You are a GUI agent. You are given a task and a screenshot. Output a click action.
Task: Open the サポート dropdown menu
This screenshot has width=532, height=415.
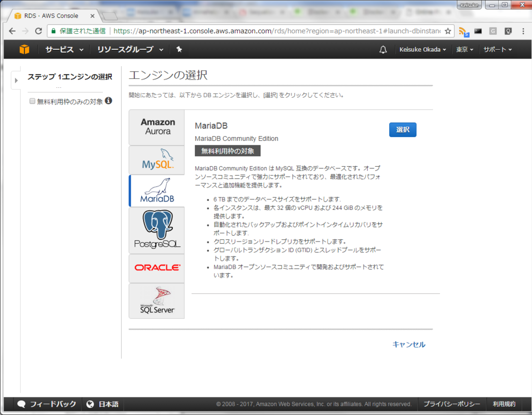pyautogui.click(x=497, y=49)
